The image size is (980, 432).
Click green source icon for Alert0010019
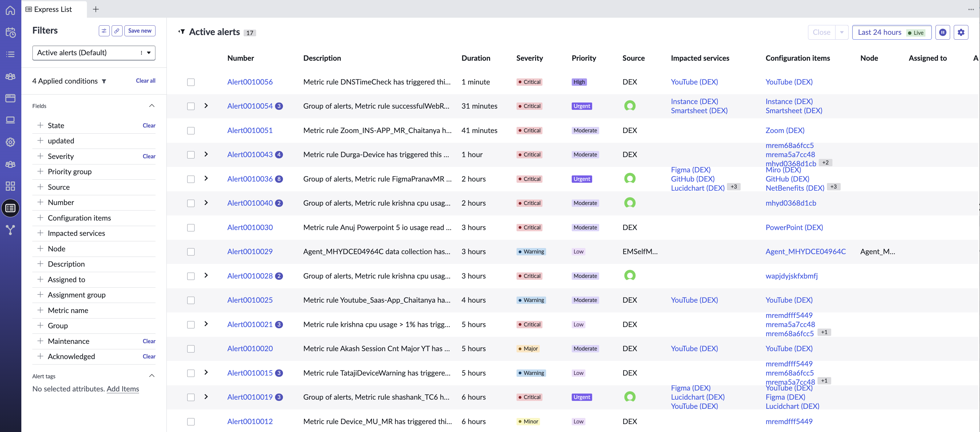630,397
